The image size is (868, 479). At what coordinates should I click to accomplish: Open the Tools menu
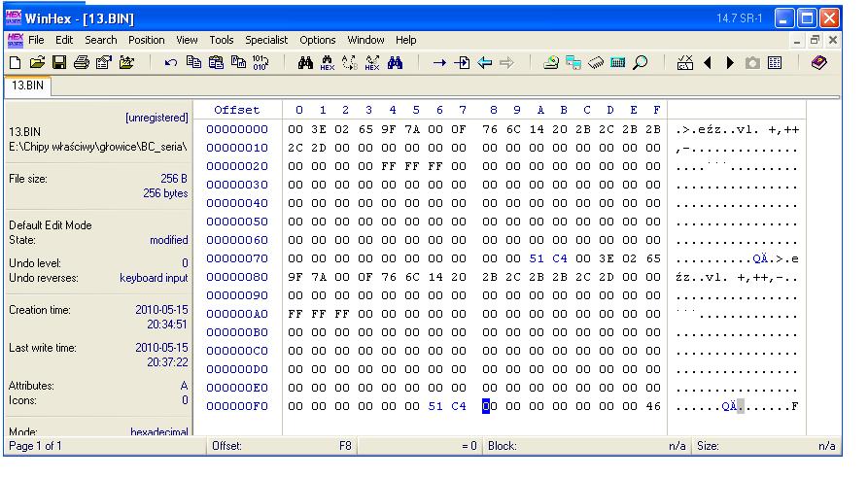(x=222, y=40)
